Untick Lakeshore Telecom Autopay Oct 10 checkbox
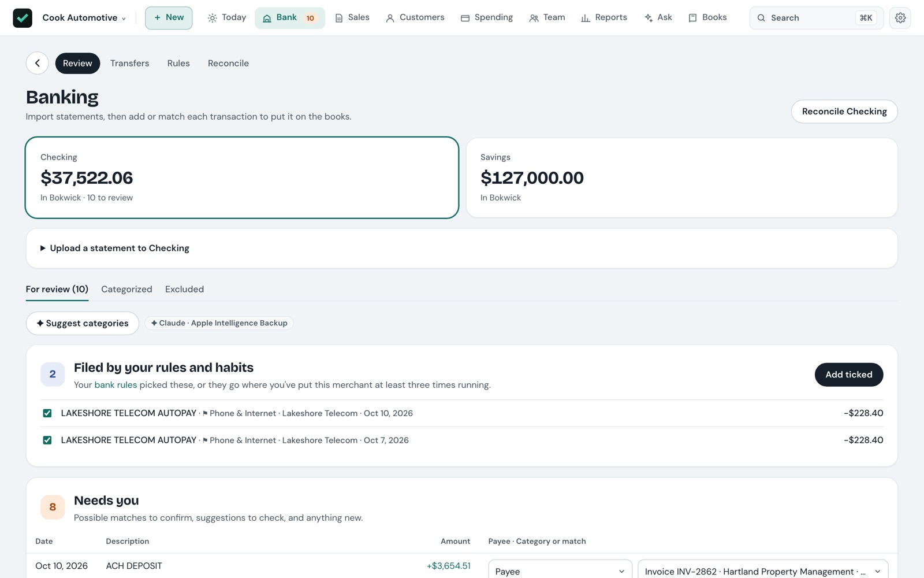The image size is (924, 578). (47, 413)
